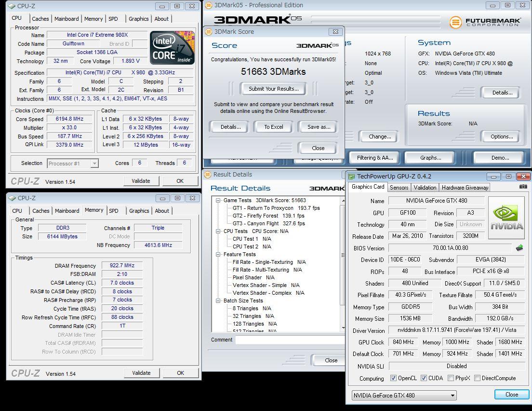This screenshot has width=532, height=411.
Task: Click the Core Speed 6194.8 MHz value
Action: [x=69, y=119]
